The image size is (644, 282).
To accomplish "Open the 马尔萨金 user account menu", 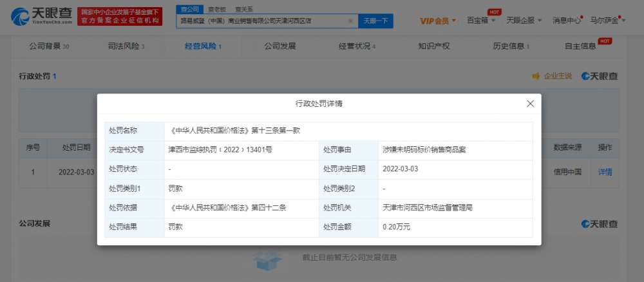I will tap(608, 20).
